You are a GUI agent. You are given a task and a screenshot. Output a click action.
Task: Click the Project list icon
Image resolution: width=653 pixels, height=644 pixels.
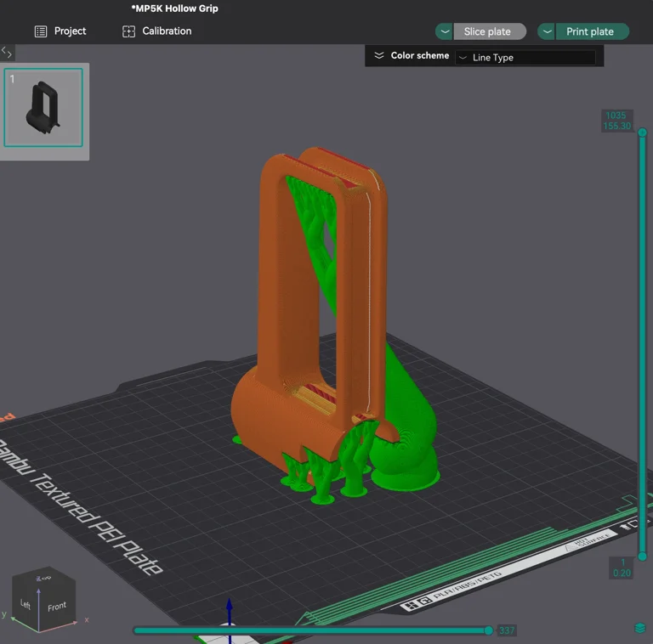click(x=41, y=31)
